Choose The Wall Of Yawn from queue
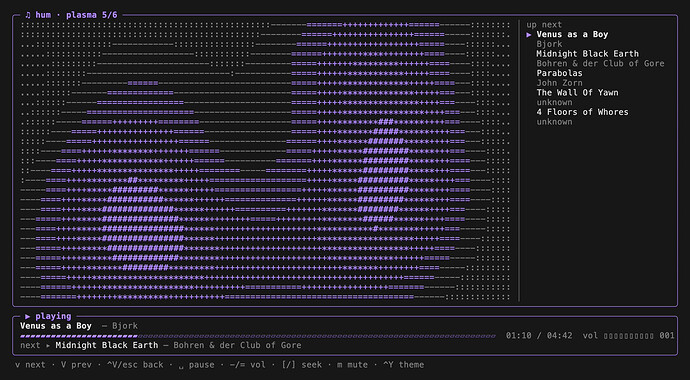 [x=577, y=92]
